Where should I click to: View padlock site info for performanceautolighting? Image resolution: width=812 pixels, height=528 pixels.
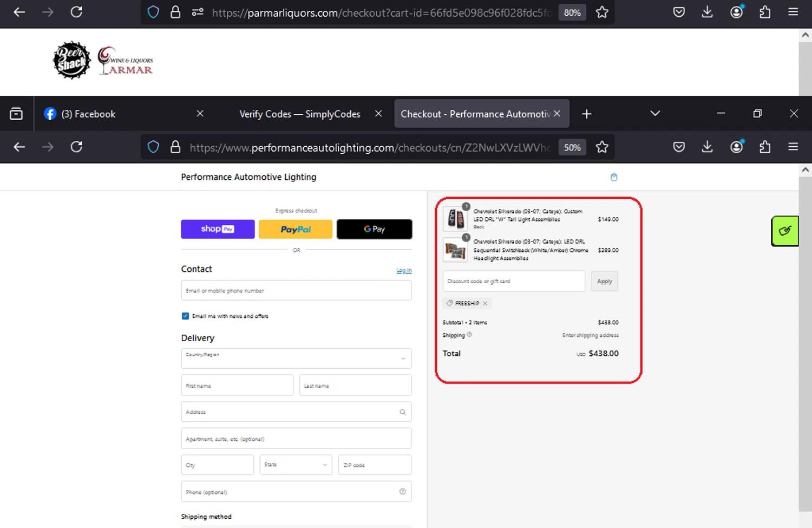point(175,147)
